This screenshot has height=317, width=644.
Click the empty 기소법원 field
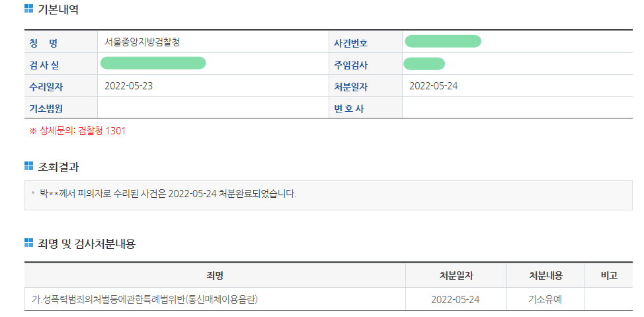(x=212, y=108)
